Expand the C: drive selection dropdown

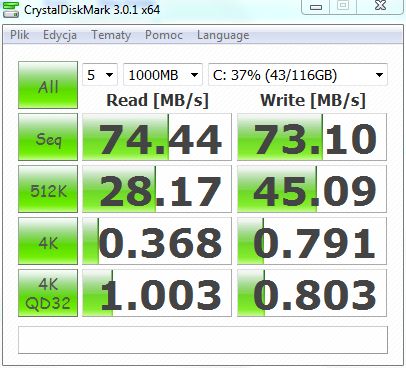click(298, 75)
